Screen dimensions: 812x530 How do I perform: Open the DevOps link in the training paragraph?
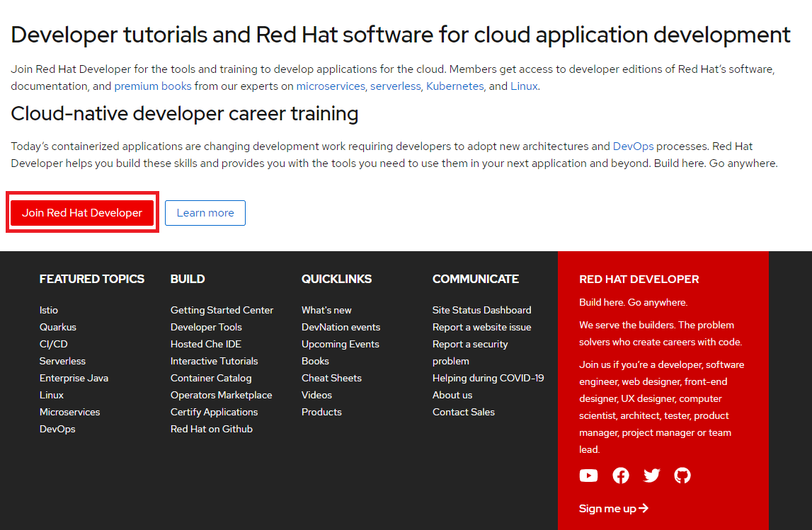click(x=633, y=146)
